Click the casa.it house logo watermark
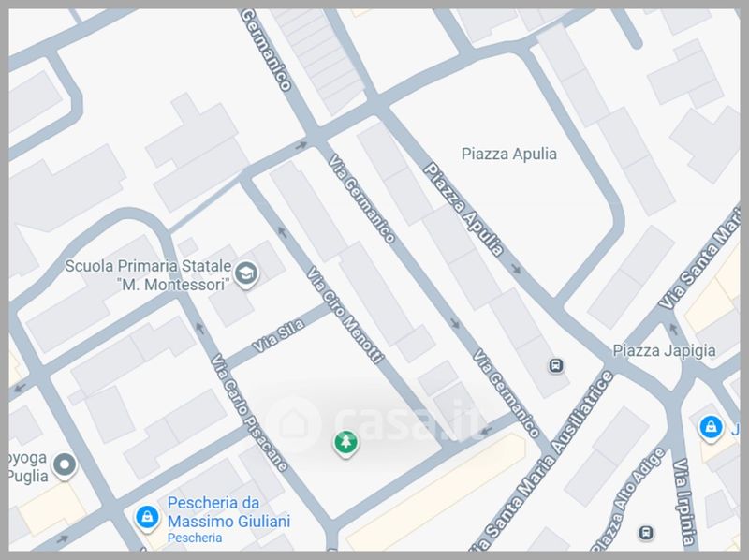The height and width of the screenshot is (560, 749). (x=295, y=423)
